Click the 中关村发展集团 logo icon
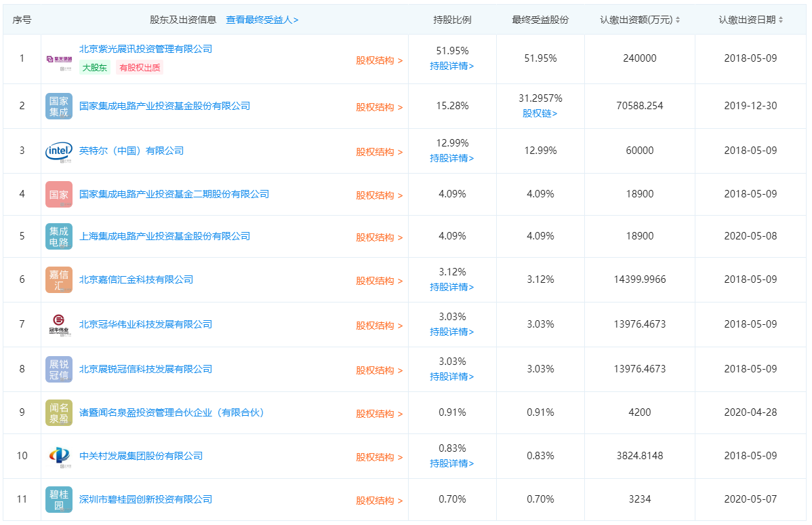Viewport: 812px width, 525px height. [59, 456]
